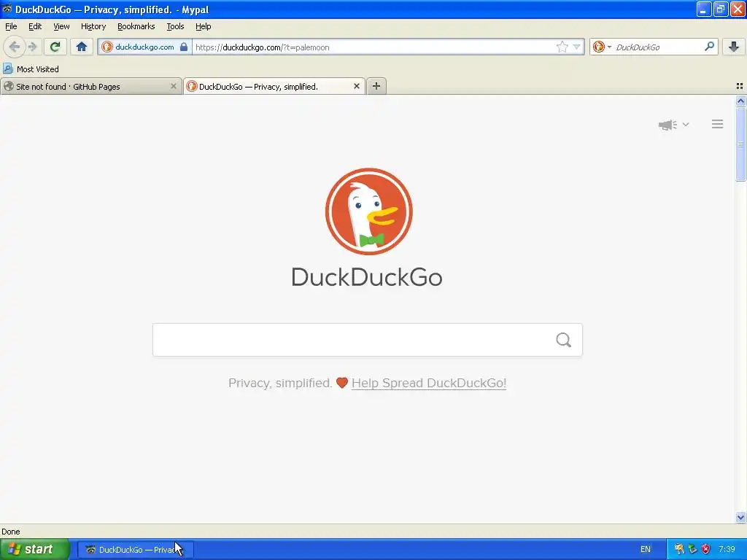Open the list all tabs grid button
747x560 pixels.
(740, 86)
